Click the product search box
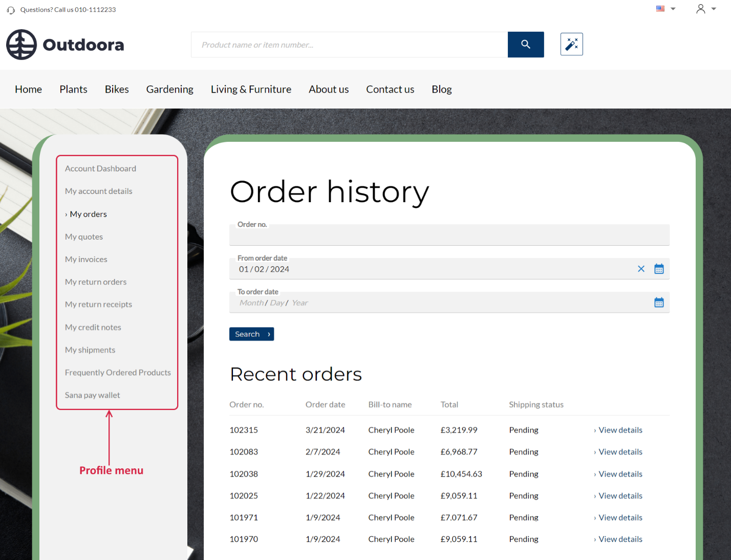This screenshot has height=560, width=731. tap(349, 45)
